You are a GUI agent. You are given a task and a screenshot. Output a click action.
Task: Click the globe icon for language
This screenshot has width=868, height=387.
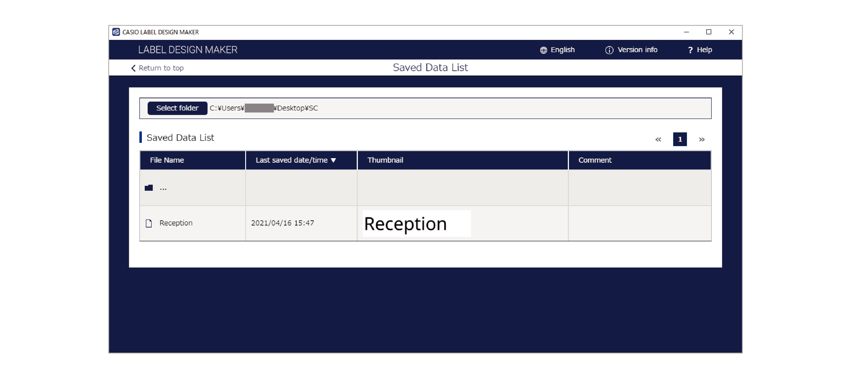(x=544, y=50)
